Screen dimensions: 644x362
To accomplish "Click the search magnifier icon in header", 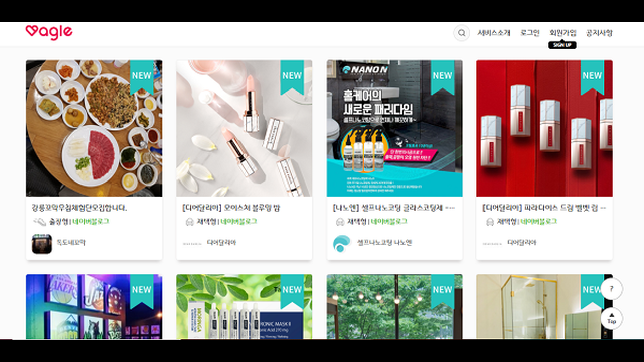I will tap(461, 33).
